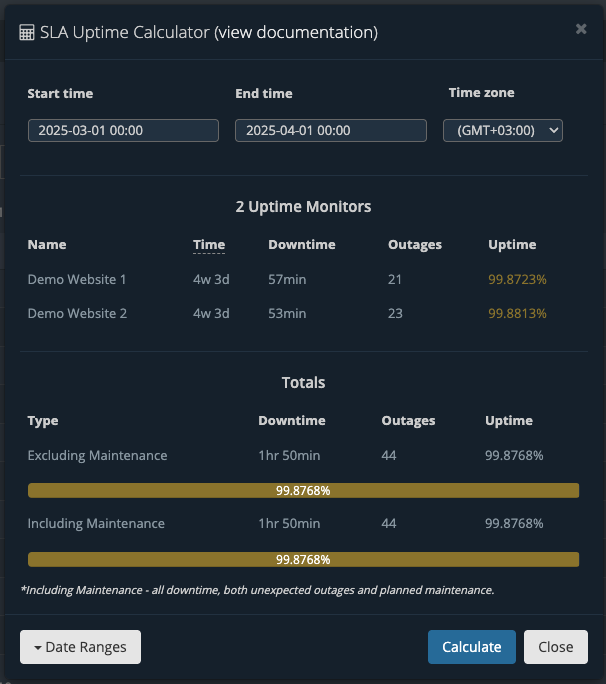606x684 pixels.
Task: Select the Demo Website 2 row name
Action: coord(77,313)
